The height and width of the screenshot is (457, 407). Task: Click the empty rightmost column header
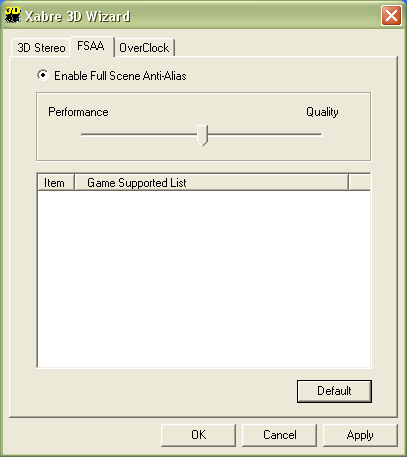click(x=360, y=183)
